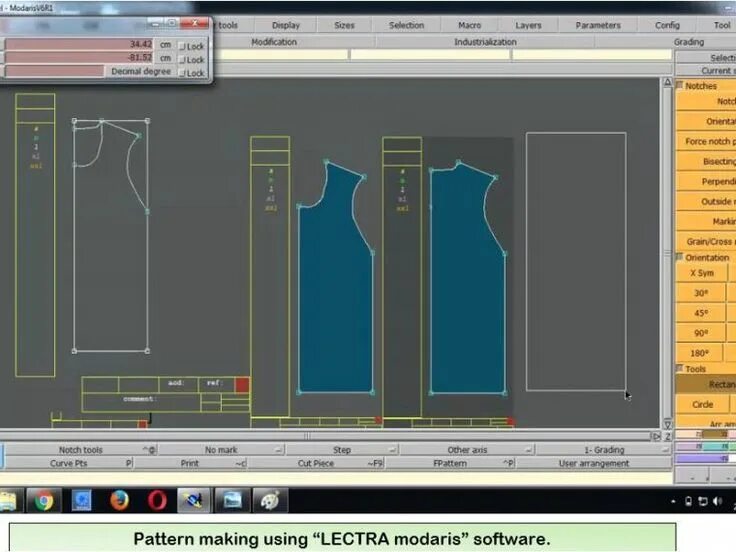Click the vertical scrollbar track
This screenshot has height=552, width=736.
667,253
